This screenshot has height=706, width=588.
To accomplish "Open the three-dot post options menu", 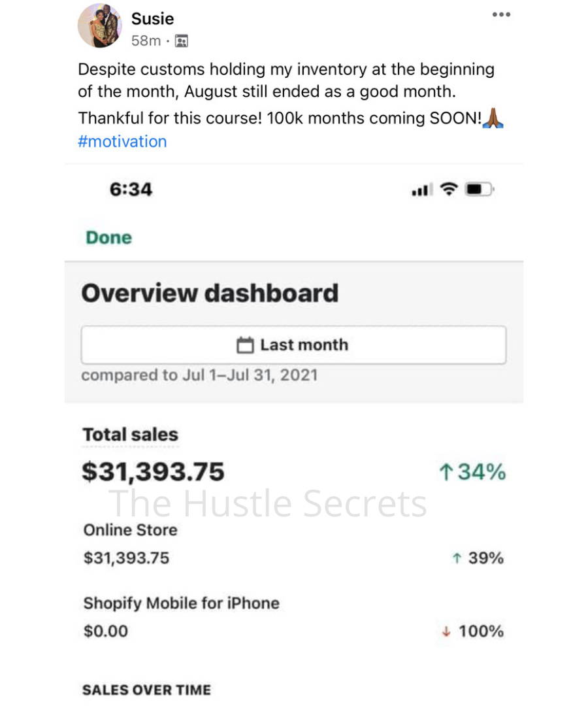I will coord(501,14).
